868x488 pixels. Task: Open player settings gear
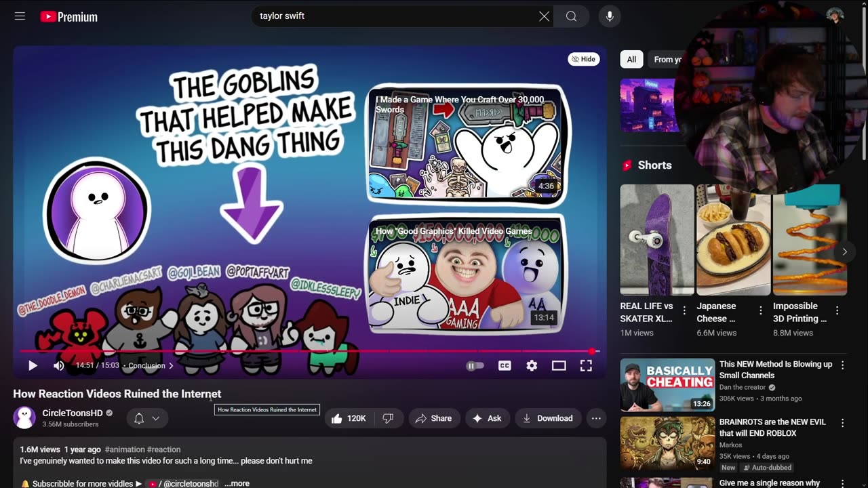click(x=532, y=365)
